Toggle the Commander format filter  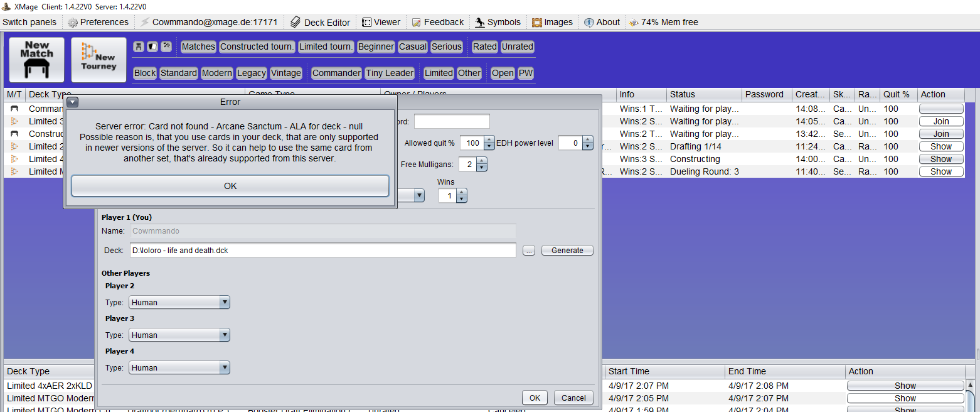(336, 73)
